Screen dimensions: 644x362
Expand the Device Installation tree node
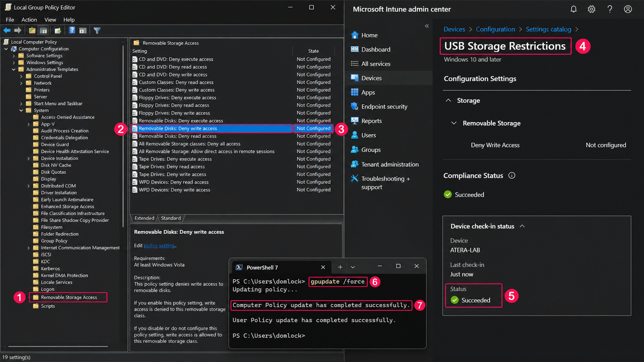(x=29, y=159)
